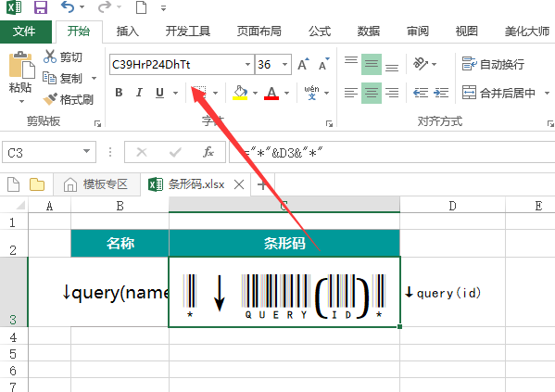Expand the borders dropdown arrow
Image resolution: width=555 pixels, height=392 pixels.
[x=215, y=93]
